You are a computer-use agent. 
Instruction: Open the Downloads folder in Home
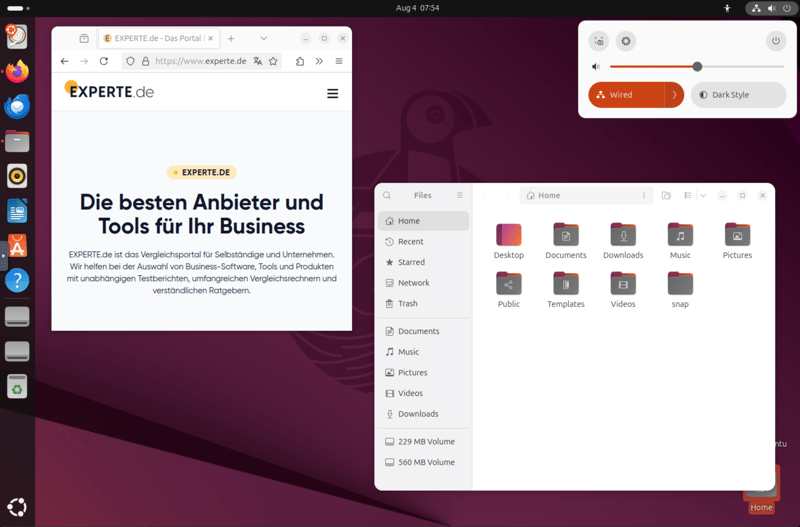click(x=623, y=240)
